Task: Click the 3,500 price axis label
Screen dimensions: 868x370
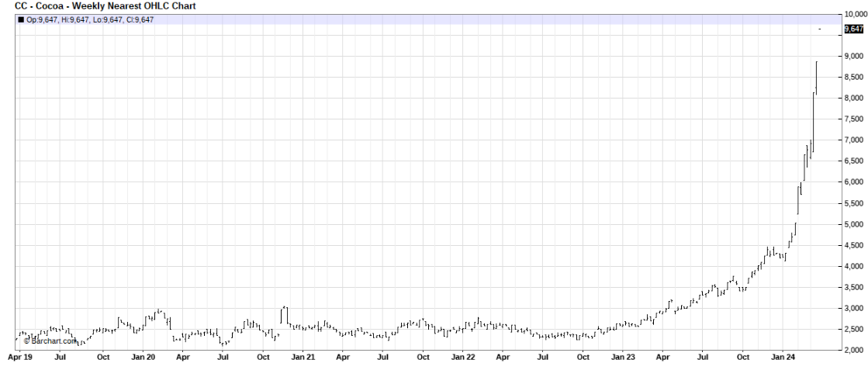Action: pos(856,288)
